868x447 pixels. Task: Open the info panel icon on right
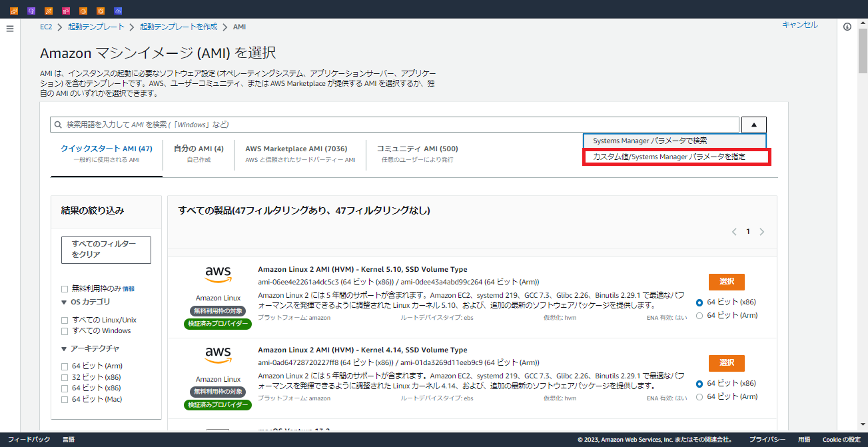click(847, 27)
